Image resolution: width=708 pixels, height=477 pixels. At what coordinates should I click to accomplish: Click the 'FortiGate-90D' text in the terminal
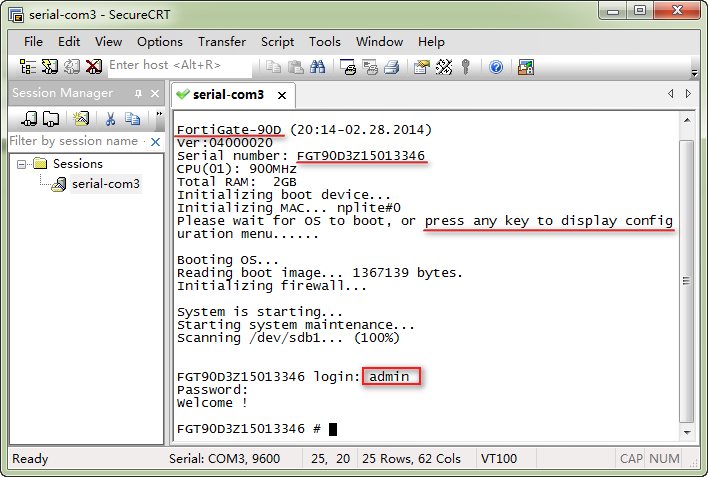(229, 130)
